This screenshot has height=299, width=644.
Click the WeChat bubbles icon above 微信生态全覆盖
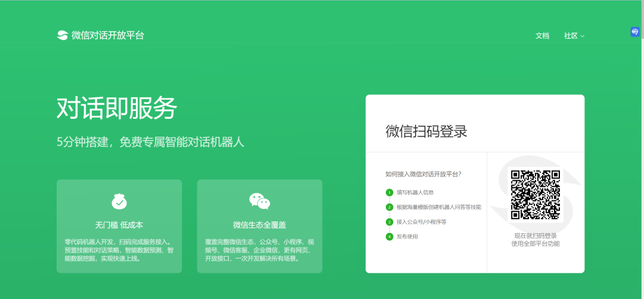pos(259,201)
